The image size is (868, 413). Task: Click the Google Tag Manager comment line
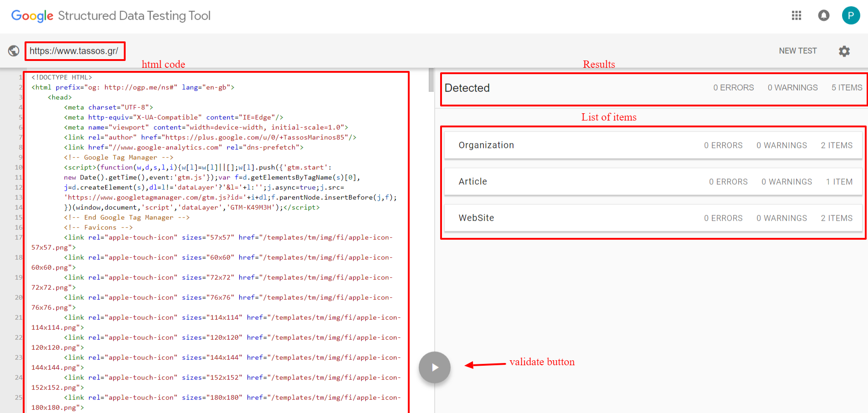pyautogui.click(x=118, y=157)
